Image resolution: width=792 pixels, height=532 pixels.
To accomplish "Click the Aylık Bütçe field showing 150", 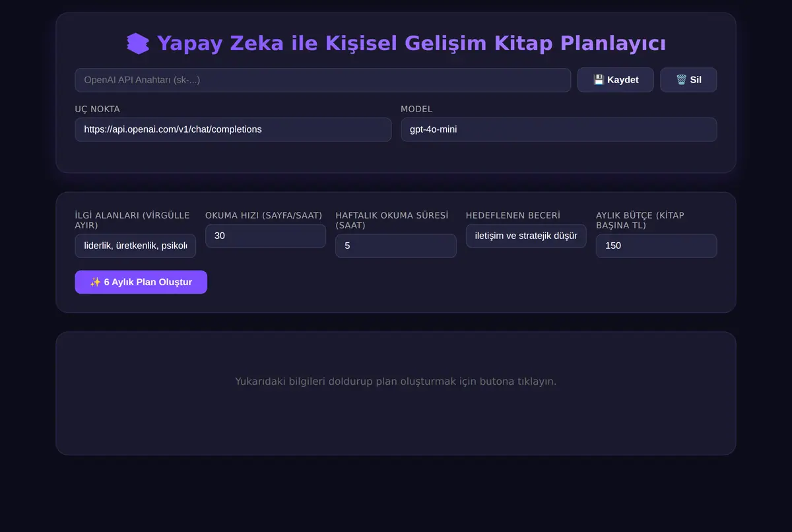I will tap(656, 246).
